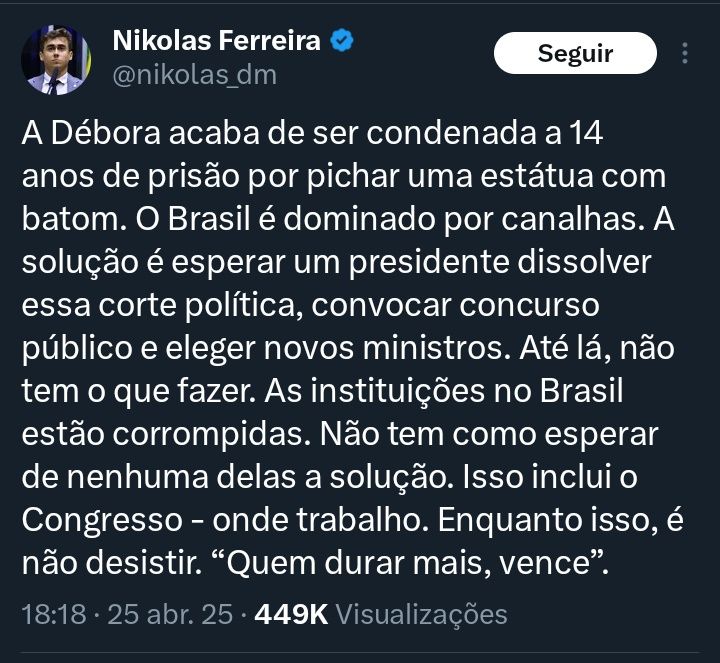This screenshot has height=663, width=720.
Task: Open the Nikolas Ferreira display name link
Action: (216, 41)
